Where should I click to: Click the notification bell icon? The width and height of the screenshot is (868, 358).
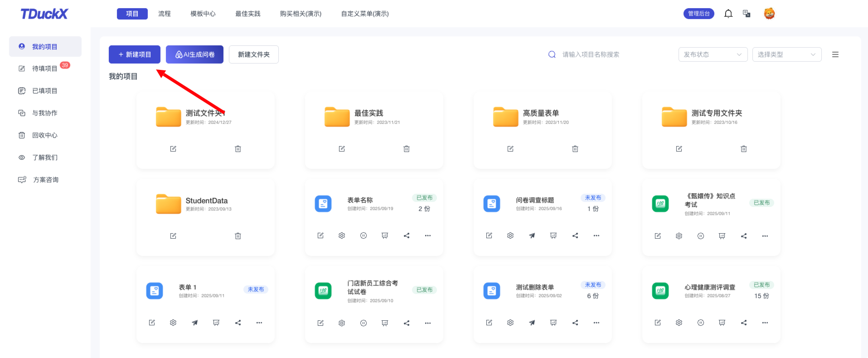click(x=728, y=14)
